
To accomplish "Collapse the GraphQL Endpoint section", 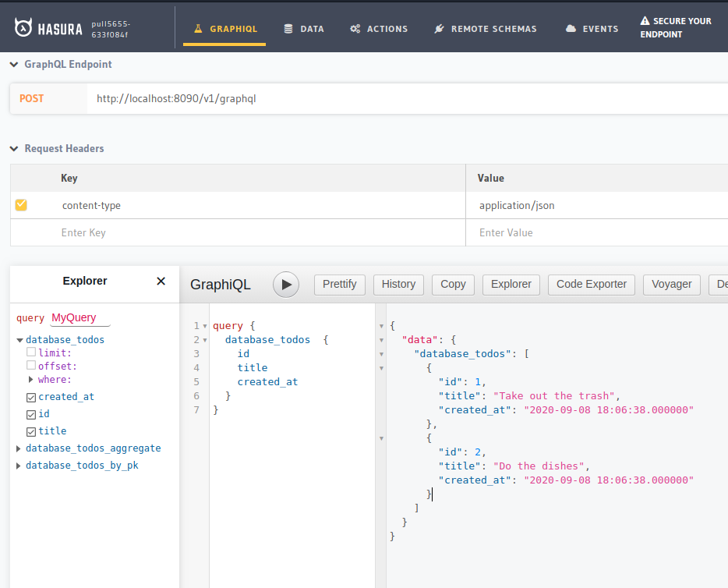I will 14,65.
